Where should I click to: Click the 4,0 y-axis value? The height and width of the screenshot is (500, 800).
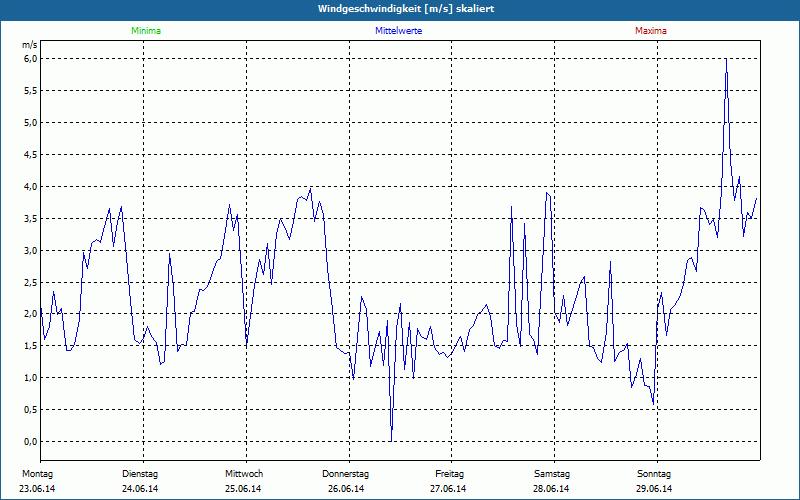31,187
